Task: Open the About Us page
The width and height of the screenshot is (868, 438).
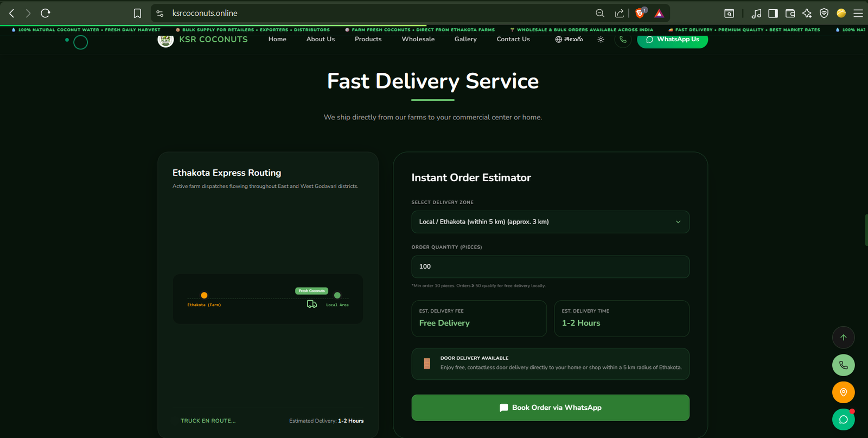Action: 321,39
